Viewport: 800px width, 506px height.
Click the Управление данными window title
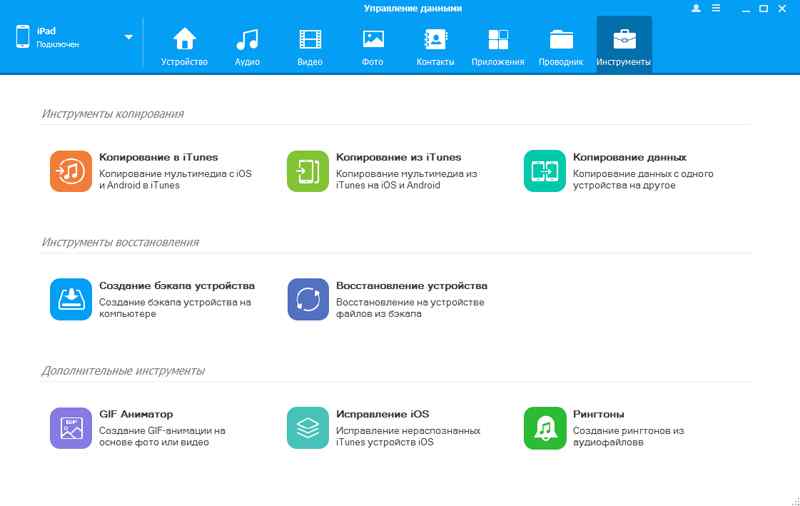[x=413, y=8]
